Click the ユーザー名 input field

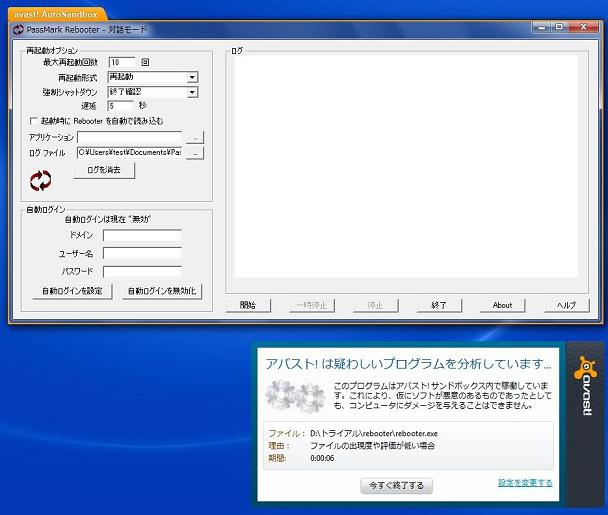[142, 253]
